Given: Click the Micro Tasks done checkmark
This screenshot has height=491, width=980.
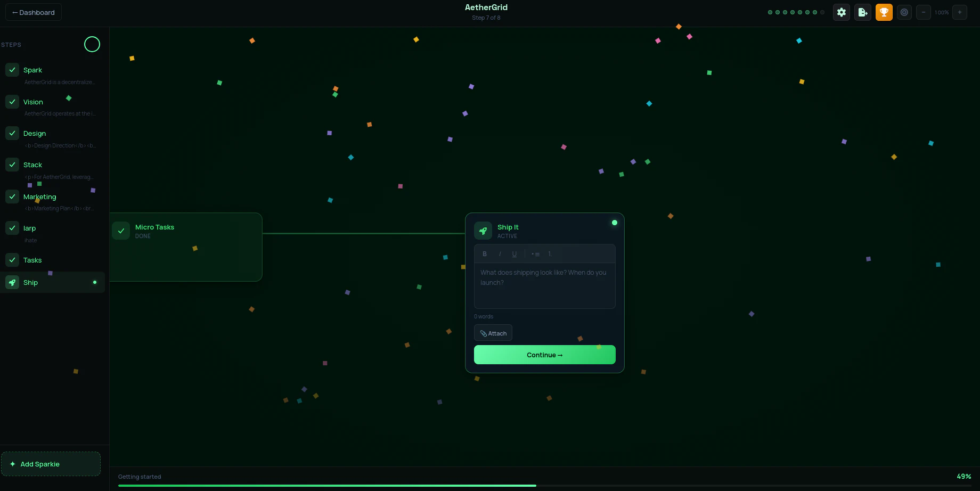Looking at the screenshot, I should coord(121,231).
